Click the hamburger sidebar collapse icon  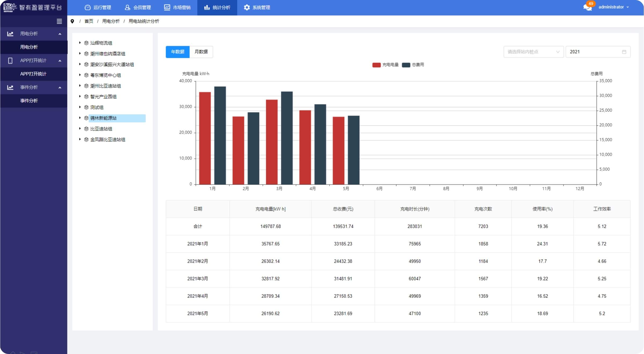coord(59,21)
